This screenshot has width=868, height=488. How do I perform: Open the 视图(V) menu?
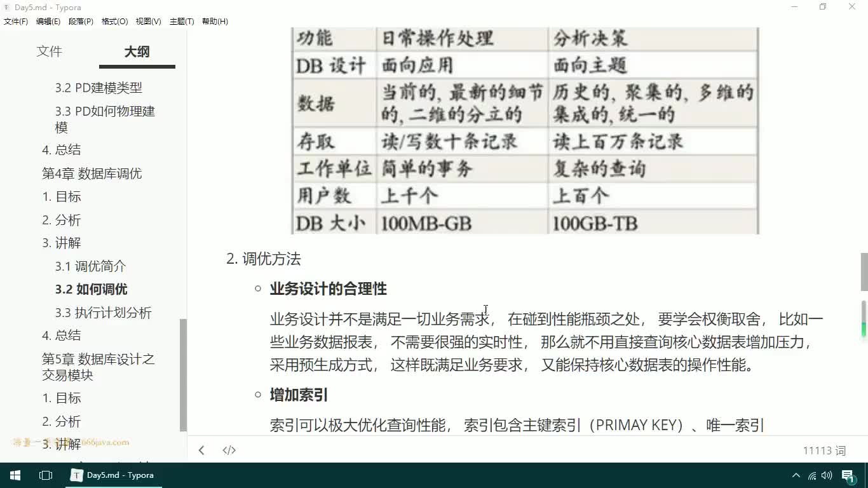[x=148, y=22]
